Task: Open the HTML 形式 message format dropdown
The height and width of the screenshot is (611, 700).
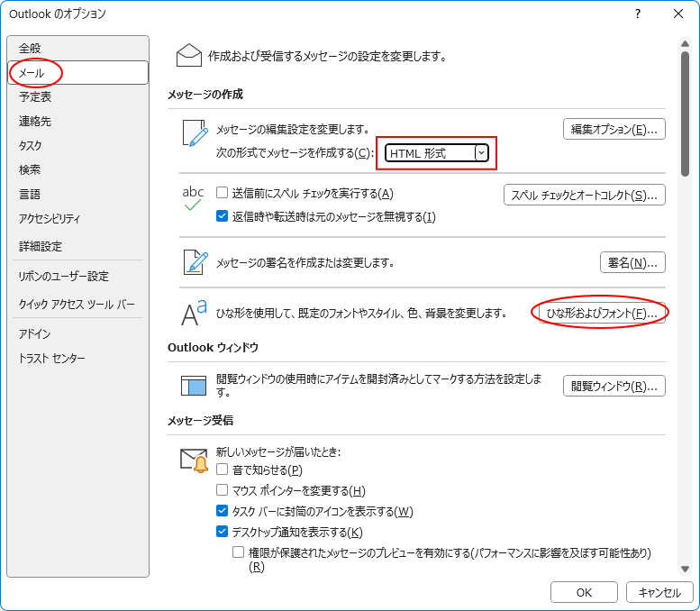Action: click(x=437, y=153)
